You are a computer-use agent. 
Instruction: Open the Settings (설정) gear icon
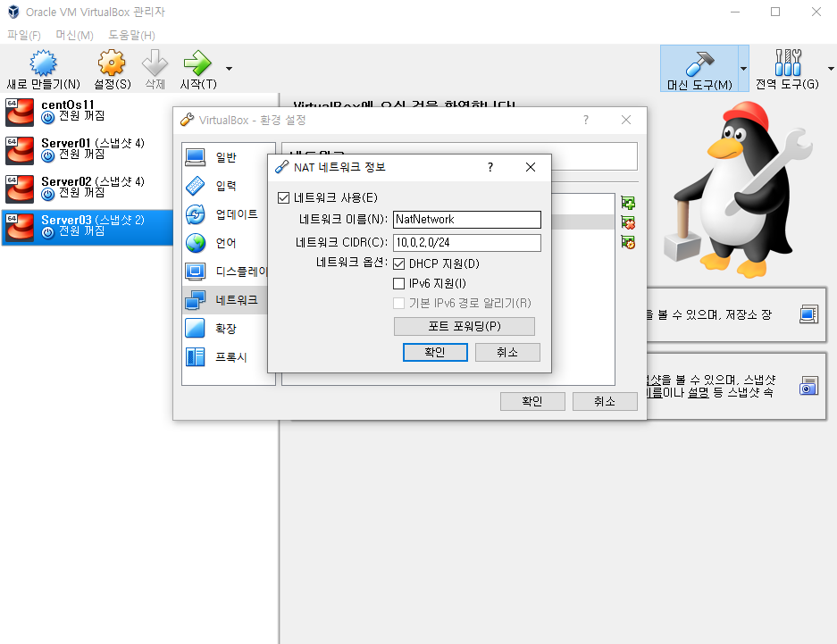112,63
